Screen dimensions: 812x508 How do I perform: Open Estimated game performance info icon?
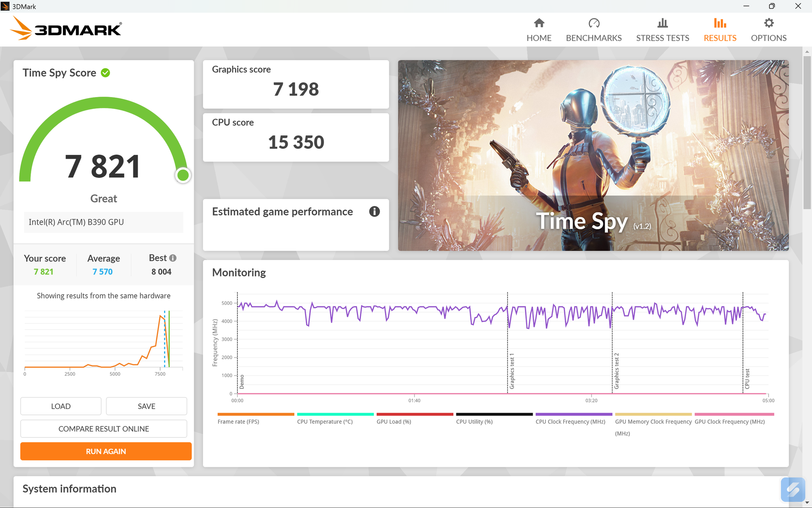(x=375, y=211)
